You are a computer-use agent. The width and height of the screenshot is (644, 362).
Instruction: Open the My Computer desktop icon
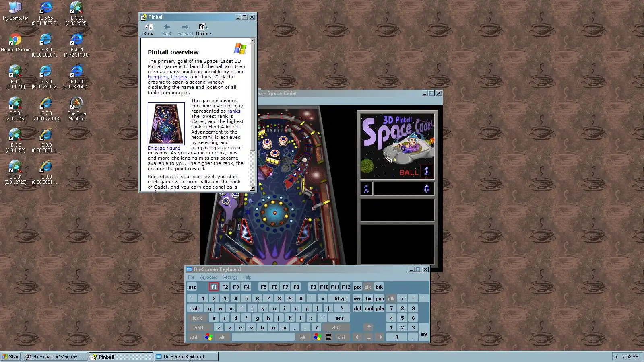tap(15, 11)
